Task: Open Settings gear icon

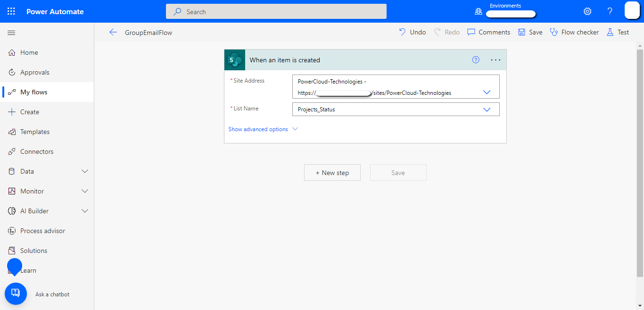Action: click(x=587, y=11)
